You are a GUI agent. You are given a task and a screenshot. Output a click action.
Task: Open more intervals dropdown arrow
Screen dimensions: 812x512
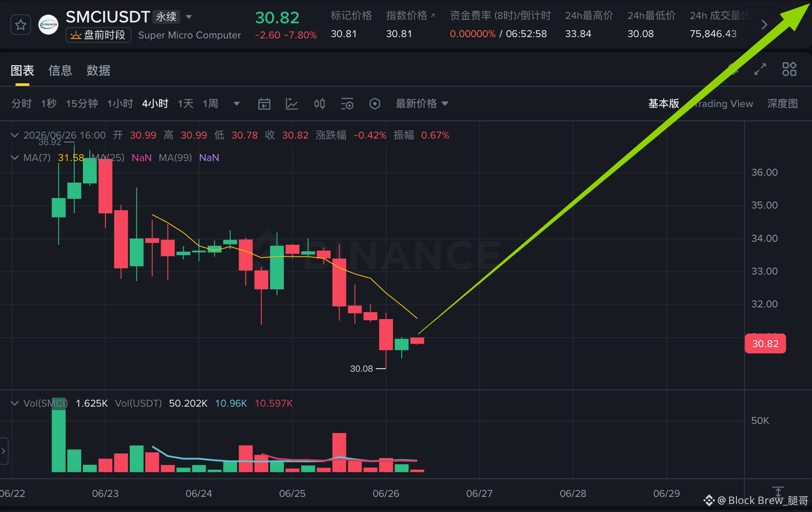[x=237, y=104]
